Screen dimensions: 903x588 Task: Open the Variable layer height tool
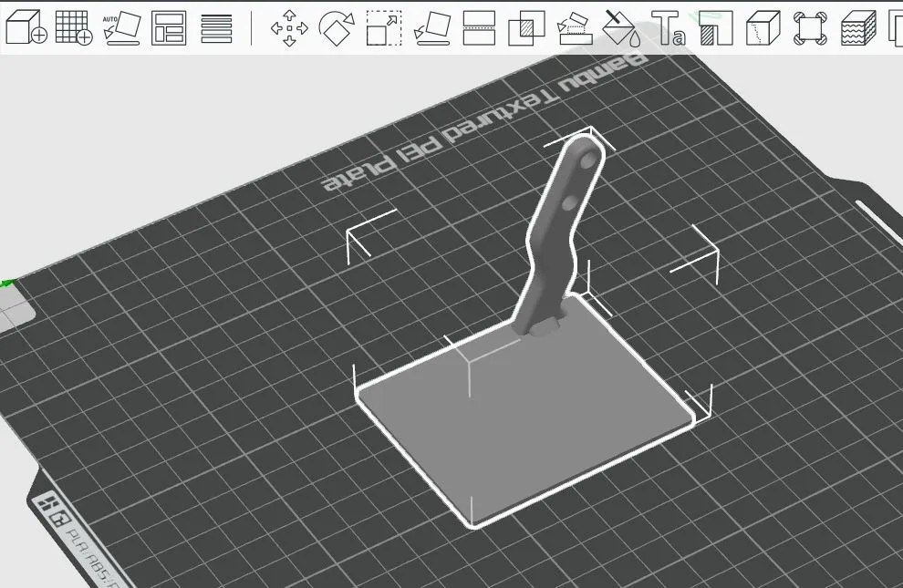216,27
